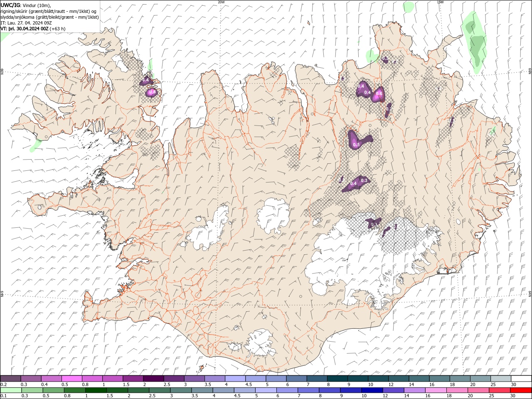Pick the upper legend swatch starting at 1.5

(133, 379)
